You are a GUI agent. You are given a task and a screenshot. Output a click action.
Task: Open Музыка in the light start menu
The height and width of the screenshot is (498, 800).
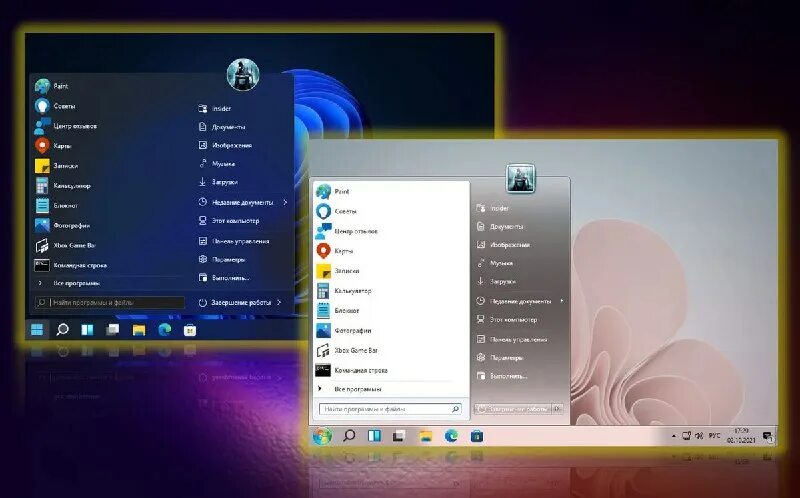494,264
